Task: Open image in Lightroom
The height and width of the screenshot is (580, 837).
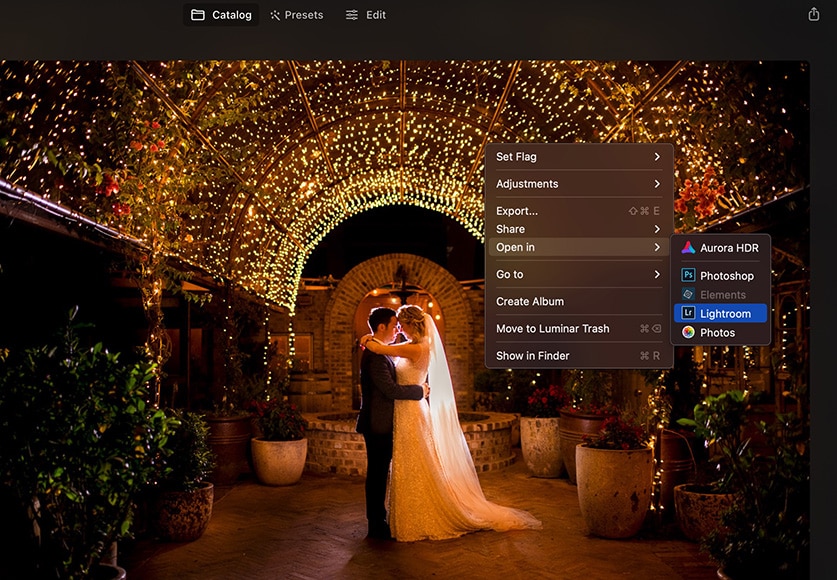Action: [720, 314]
